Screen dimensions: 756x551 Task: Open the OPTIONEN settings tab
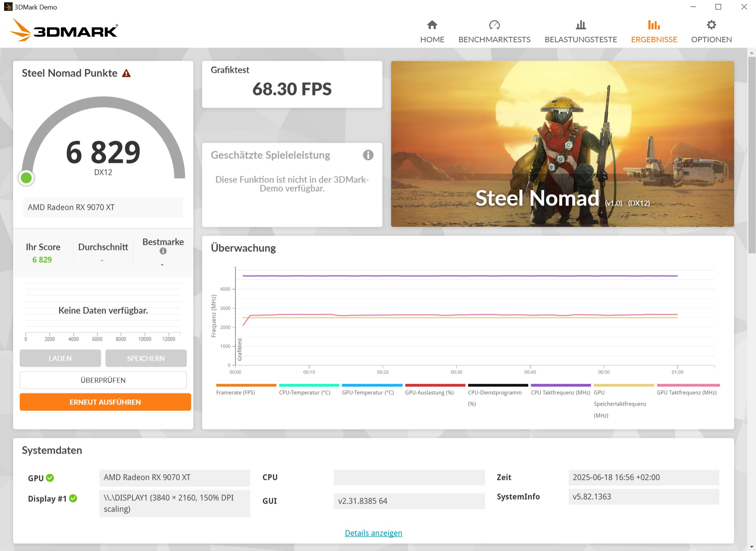[x=711, y=32]
